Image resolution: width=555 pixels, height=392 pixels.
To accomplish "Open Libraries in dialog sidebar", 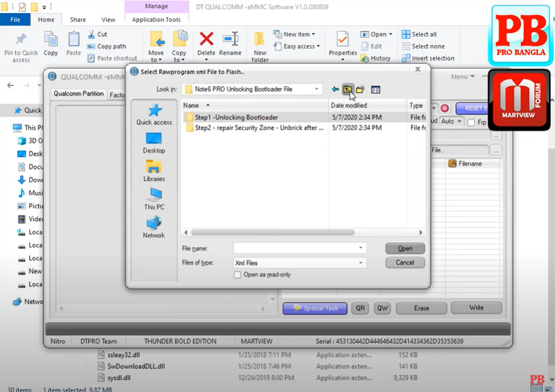I will pos(154,171).
